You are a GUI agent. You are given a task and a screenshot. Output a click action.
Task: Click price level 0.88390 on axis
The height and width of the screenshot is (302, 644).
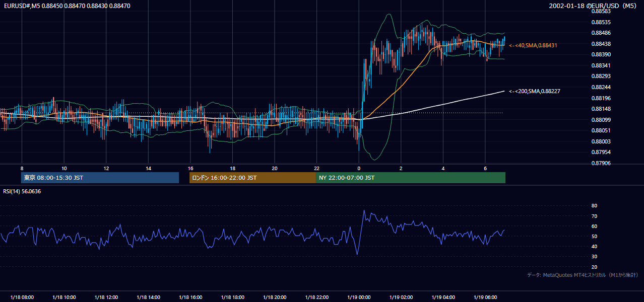pyautogui.click(x=601, y=54)
